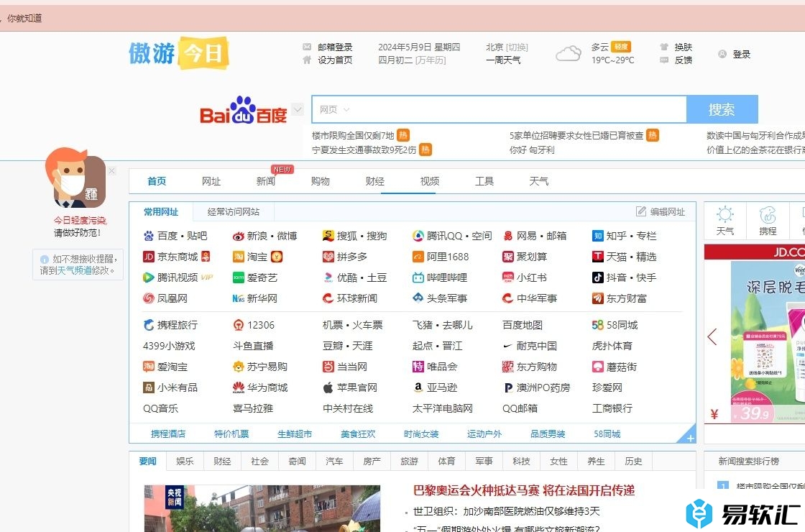This screenshot has height=532, width=805.
Task: Click the cloudy weather icon
Action: 569,53
